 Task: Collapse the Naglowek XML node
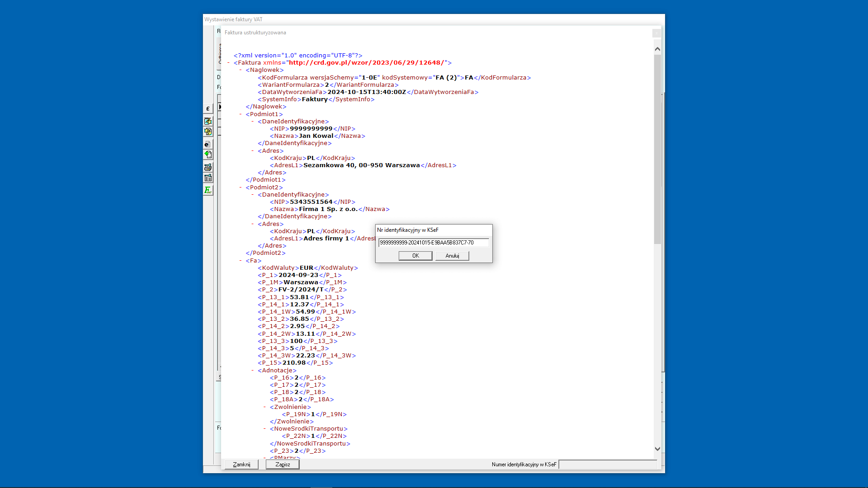click(x=240, y=70)
